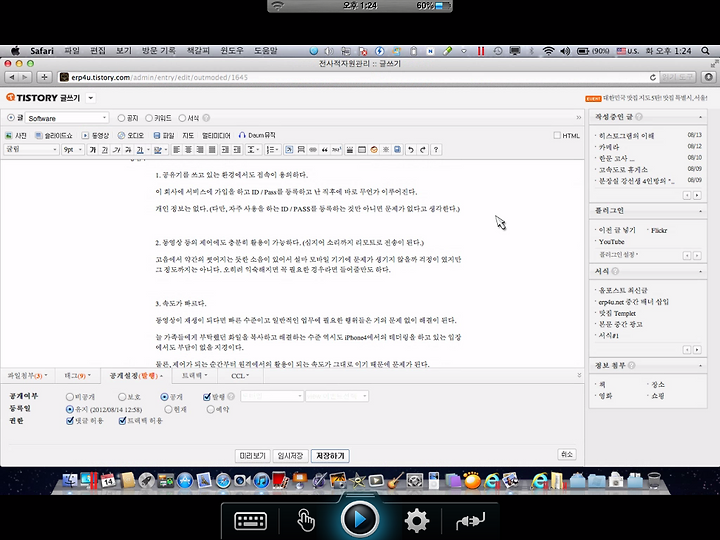This screenshot has width=720, height=540.
Task: Open remote settings with the gear icon
Action: point(416,521)
